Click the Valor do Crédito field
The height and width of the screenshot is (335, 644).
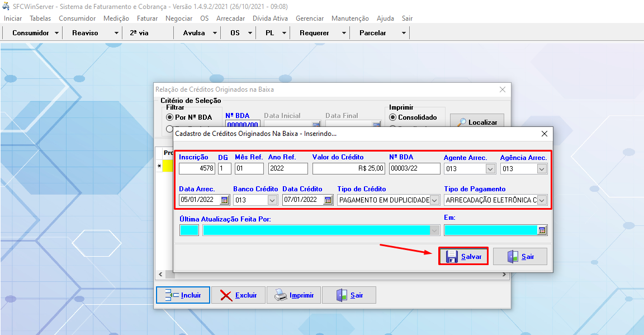coord(349,169)
